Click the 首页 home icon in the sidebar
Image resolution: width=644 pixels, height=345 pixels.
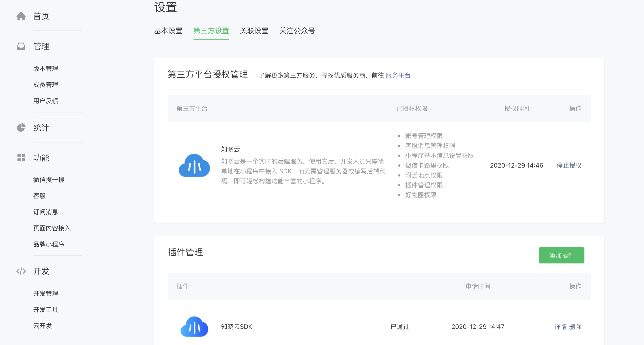coord(21,16)
